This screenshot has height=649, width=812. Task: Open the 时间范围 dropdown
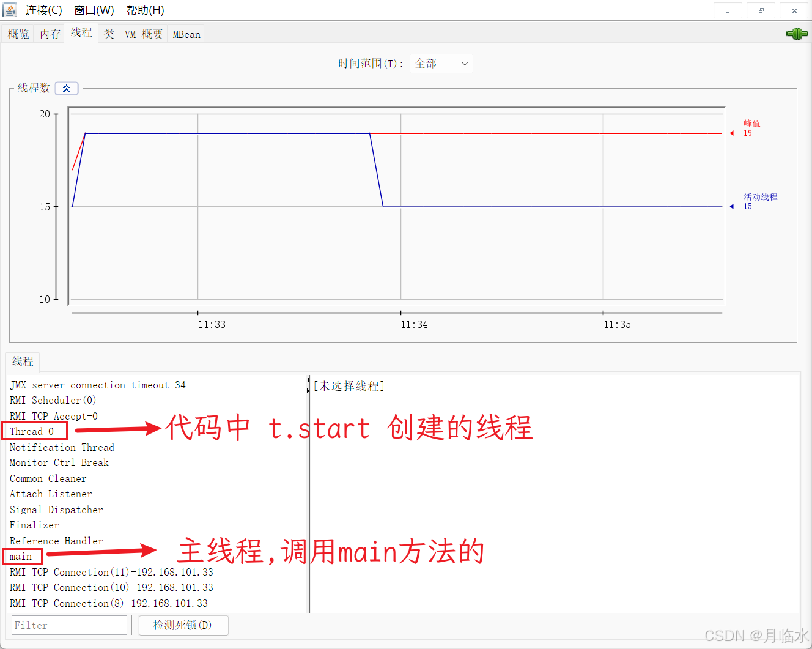(441, 64)
